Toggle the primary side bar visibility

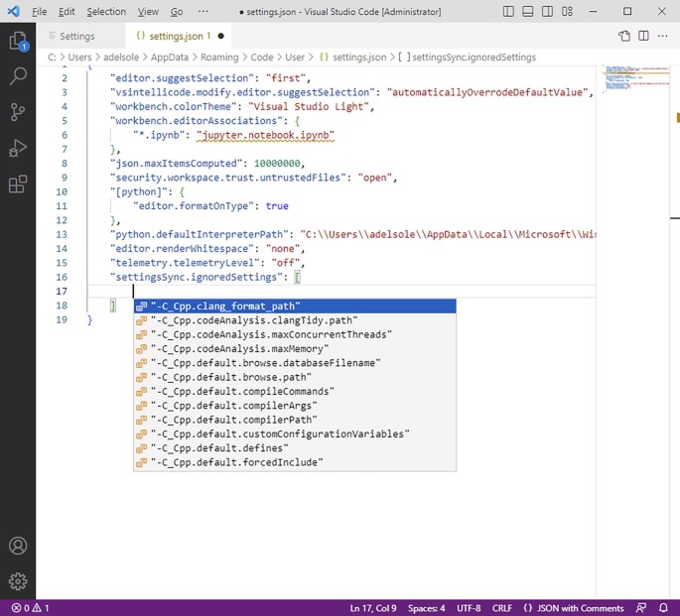click(x=509, y=12)
